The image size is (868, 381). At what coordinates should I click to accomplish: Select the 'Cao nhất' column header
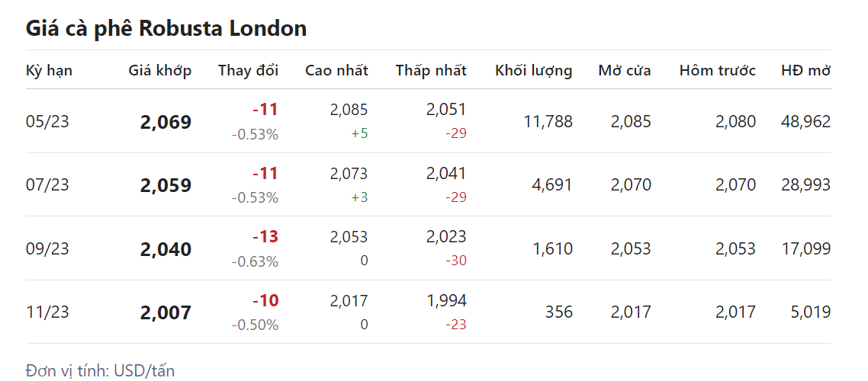click(x=336, y=71)
